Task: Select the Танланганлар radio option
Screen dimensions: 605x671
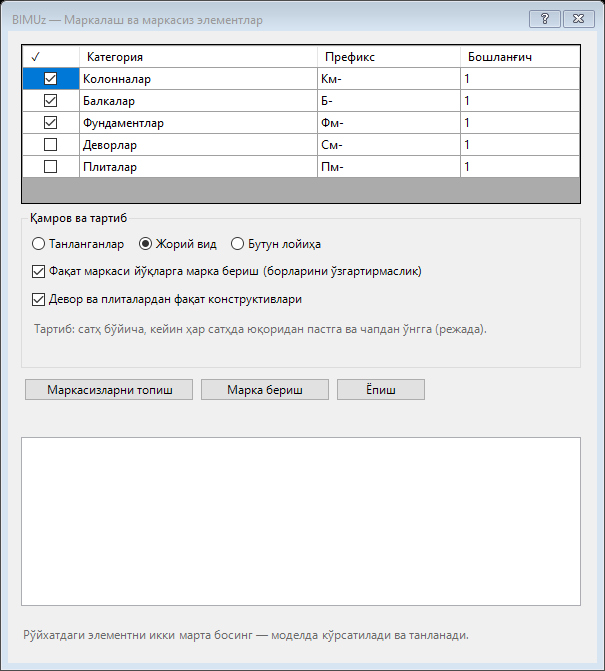Action: (78, 244)
